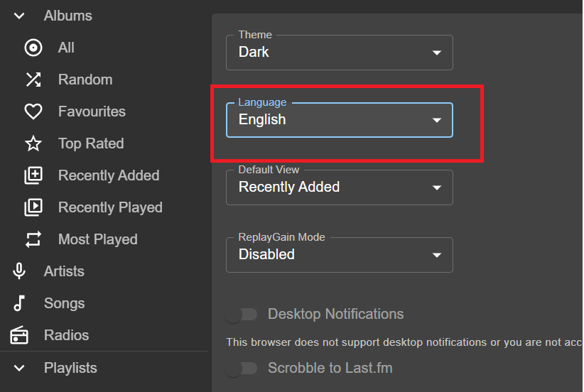The image size is (584, 392).
Task: Collapse the Albums section chevron
Action: (19, 16)
